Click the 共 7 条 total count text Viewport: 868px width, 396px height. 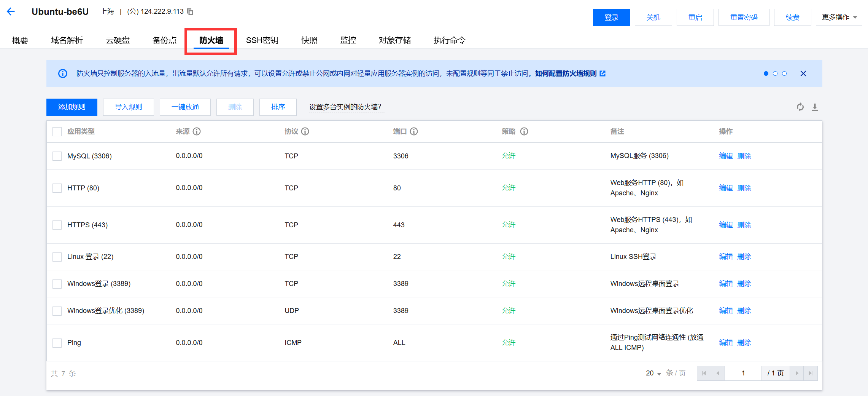[x=64, y=374]
